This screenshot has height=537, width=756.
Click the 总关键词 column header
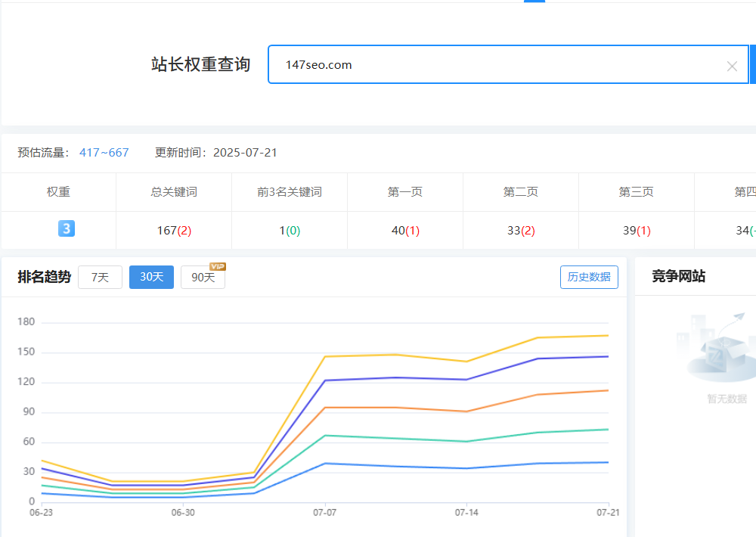[174, 192]
